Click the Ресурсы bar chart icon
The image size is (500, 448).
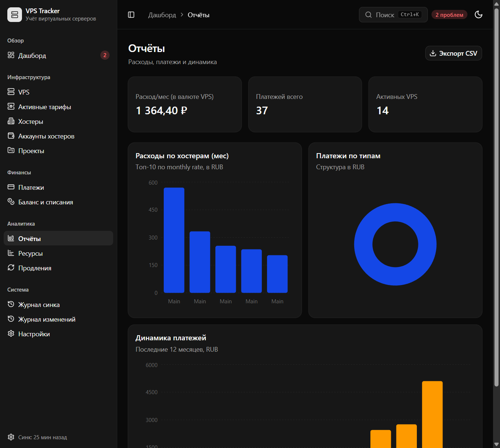[11, 253]
